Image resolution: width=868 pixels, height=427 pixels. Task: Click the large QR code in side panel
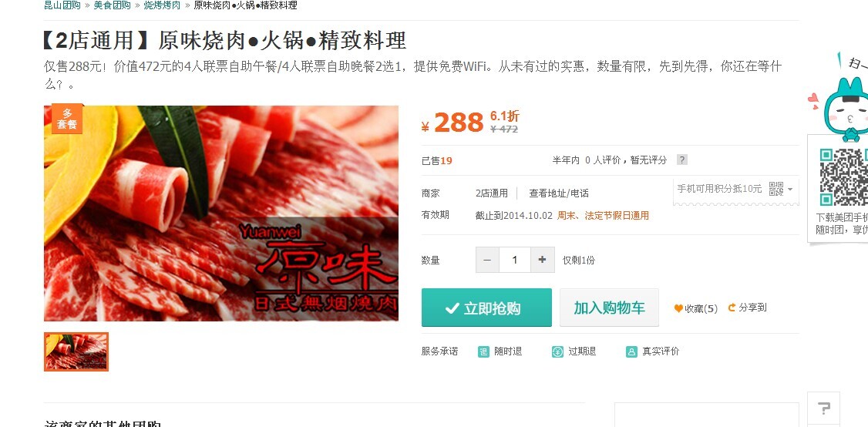(x=844, y=177)
